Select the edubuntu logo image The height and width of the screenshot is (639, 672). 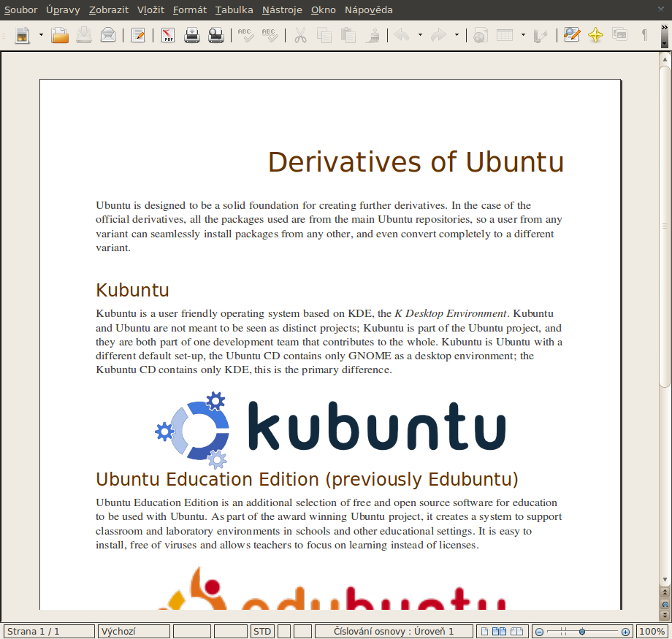pos(332,588)
